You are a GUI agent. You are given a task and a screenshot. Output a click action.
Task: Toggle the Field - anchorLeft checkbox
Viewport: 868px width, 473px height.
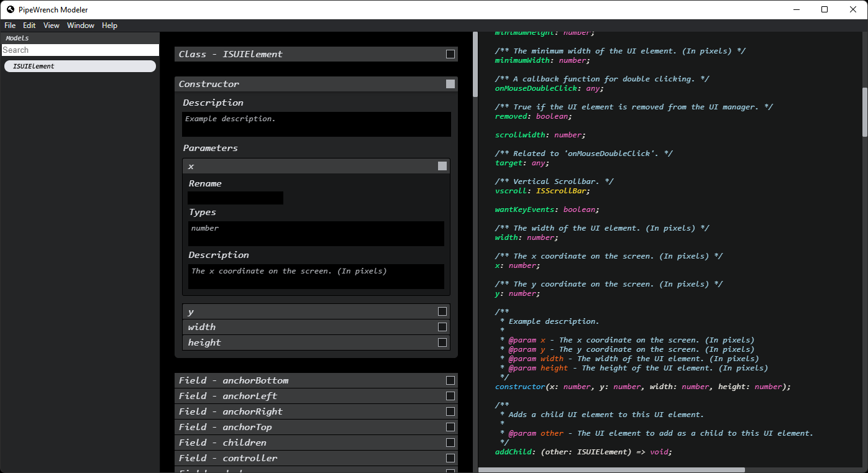click(x=450, y=396)
